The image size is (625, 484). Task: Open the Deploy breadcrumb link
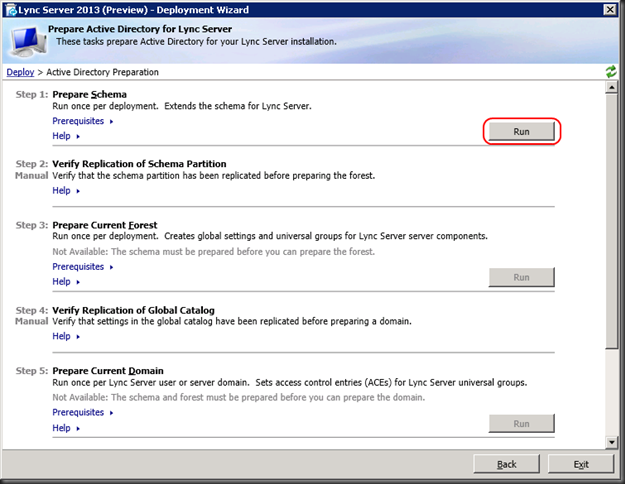(x=20, y=72)
